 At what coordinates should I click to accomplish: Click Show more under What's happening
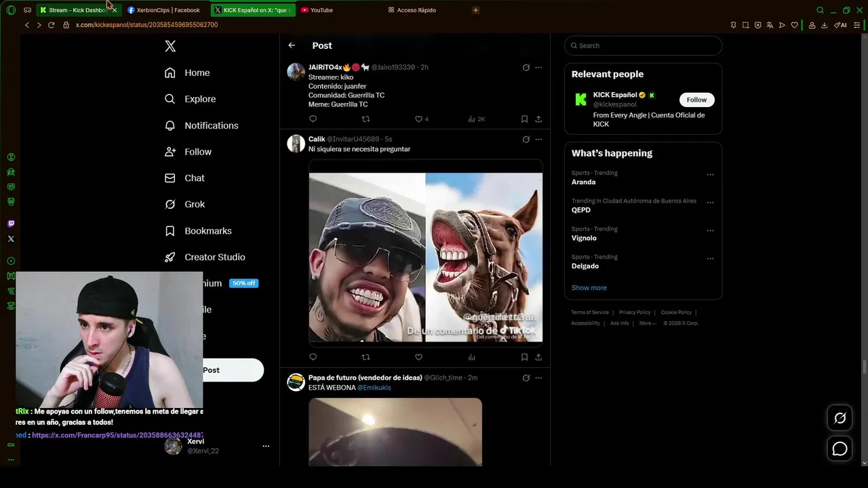point(589,287)
